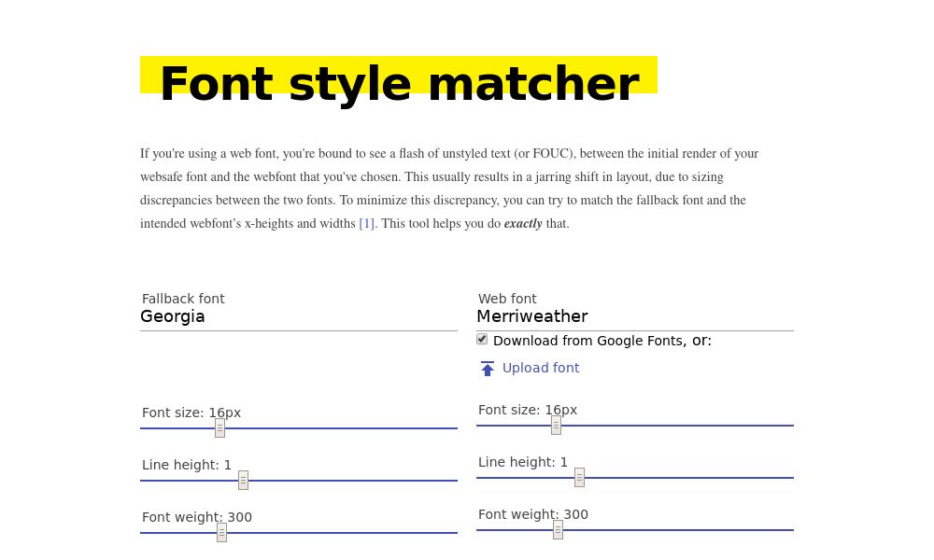Click the web font "Font weight: 300" label

pos(533,514)
